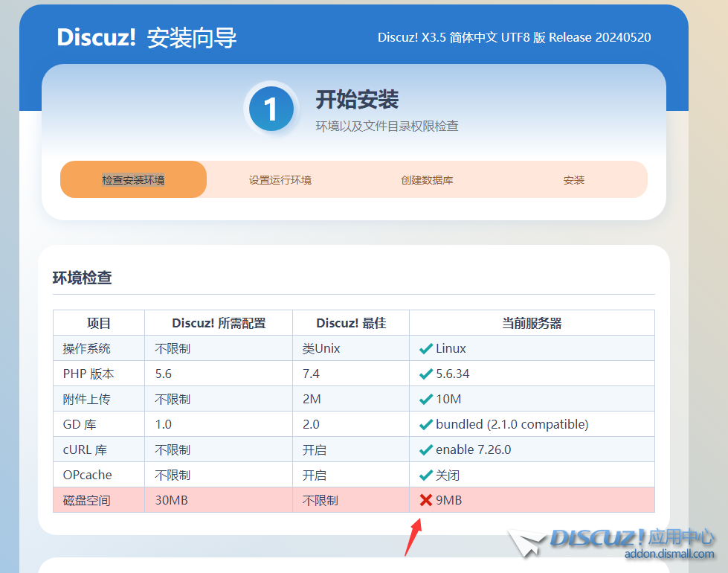
Task: Select the 检查安装环境 step tab
Action: click(x=133, y=180)
